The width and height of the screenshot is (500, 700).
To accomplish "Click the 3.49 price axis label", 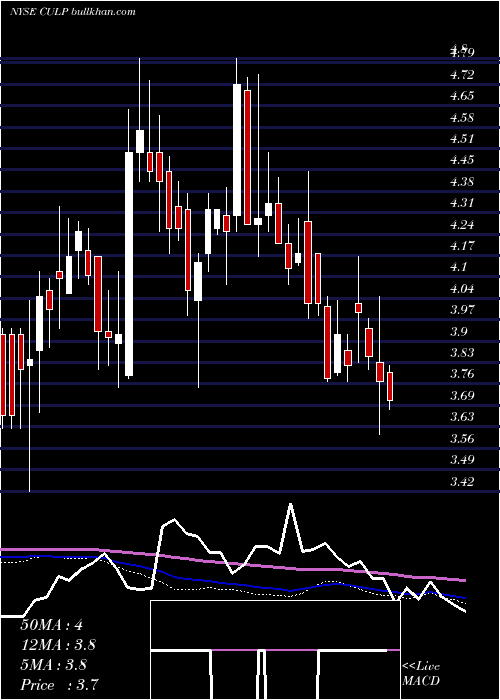I will click(462, 459).
